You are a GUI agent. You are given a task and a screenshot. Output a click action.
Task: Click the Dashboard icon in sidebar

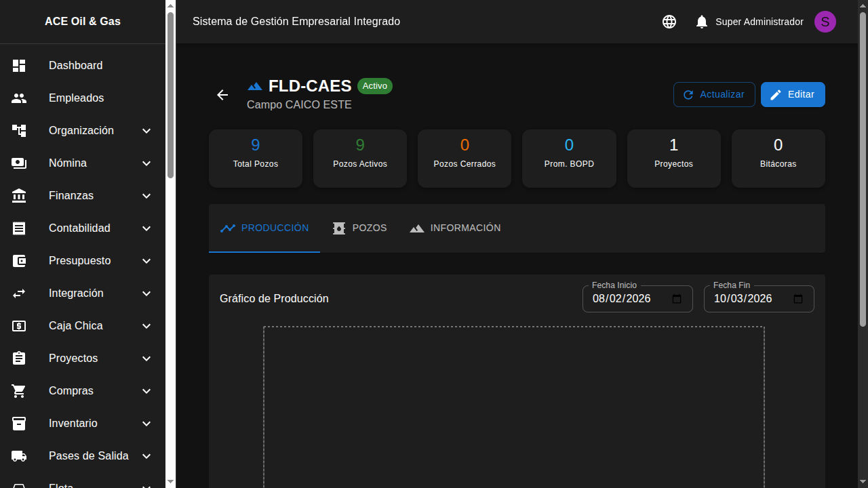[x=19, y=66]
